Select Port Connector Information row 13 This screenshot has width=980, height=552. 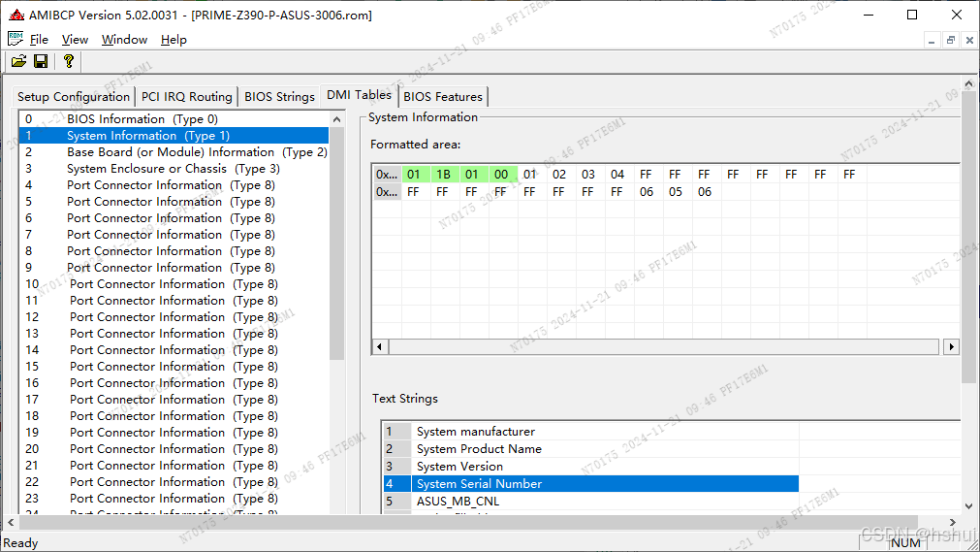point(174,334)
